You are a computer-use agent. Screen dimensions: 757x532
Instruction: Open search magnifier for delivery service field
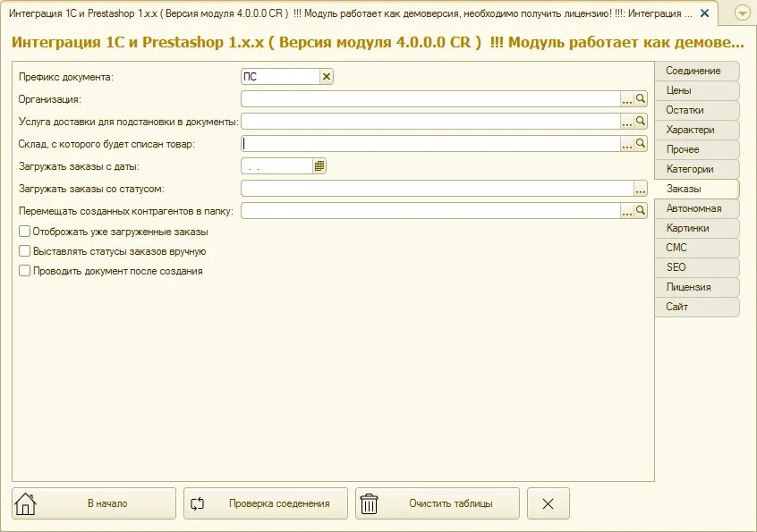[640, 121]
